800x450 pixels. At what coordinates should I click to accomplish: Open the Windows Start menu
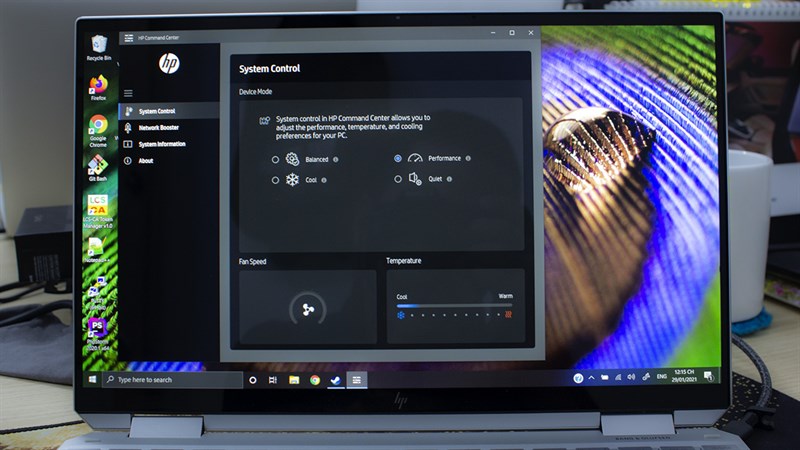[x=92, y=380]
